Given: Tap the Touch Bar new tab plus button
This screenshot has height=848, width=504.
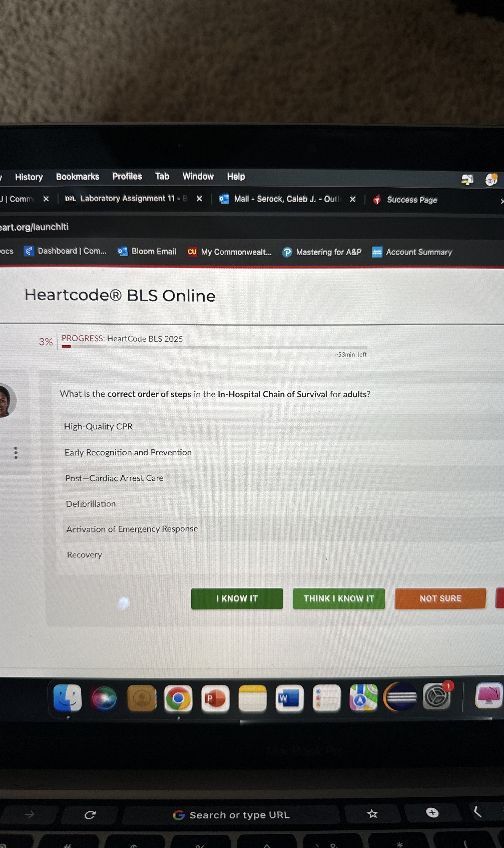Looking at the screenshot, I should [432, 813].
